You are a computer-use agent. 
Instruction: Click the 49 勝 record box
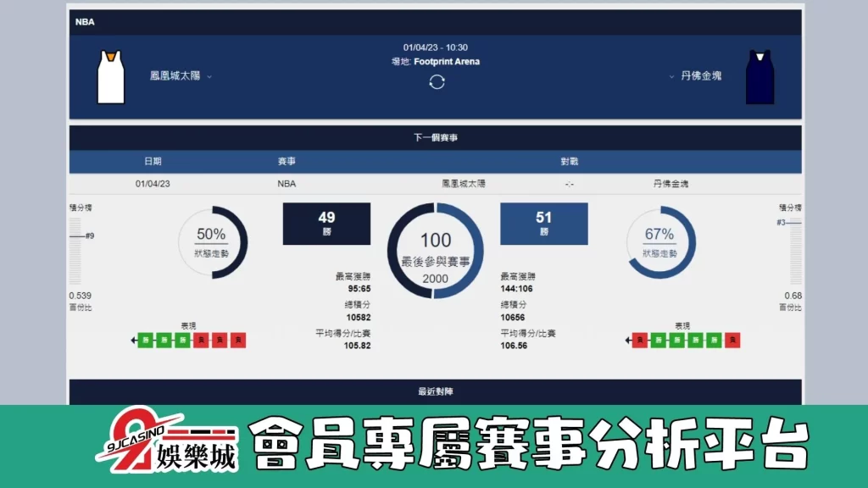tap(326, 221)
